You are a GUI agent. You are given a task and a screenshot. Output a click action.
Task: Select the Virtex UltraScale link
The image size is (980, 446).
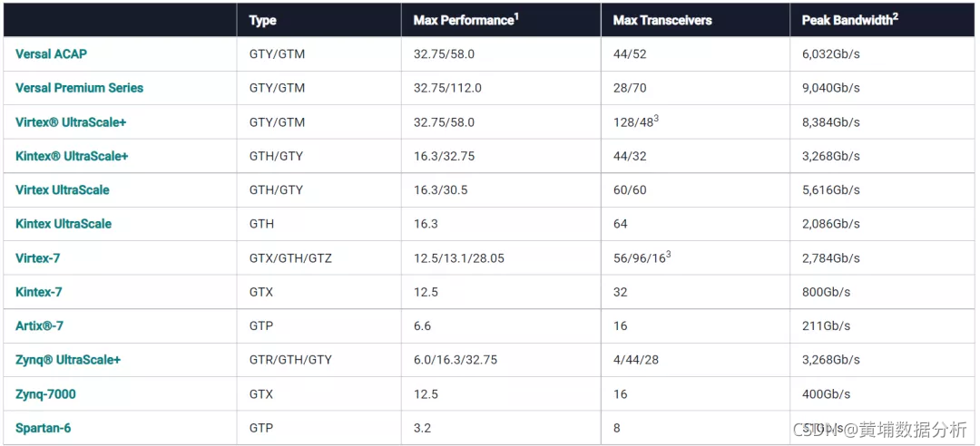pyautogui.click(x=63, y=189)
